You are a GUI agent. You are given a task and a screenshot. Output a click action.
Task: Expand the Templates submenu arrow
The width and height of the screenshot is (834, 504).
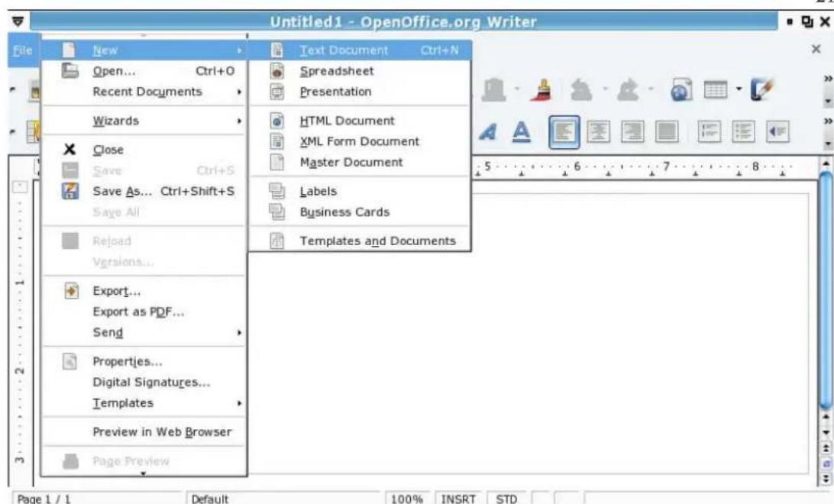pyautogui.click(x=239, y=403)
